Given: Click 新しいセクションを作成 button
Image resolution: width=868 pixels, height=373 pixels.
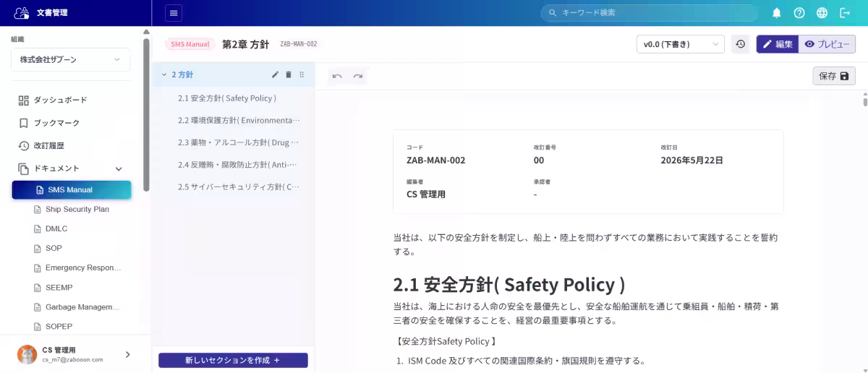Looking at the screenshot, I should click(x=233, y=360).
